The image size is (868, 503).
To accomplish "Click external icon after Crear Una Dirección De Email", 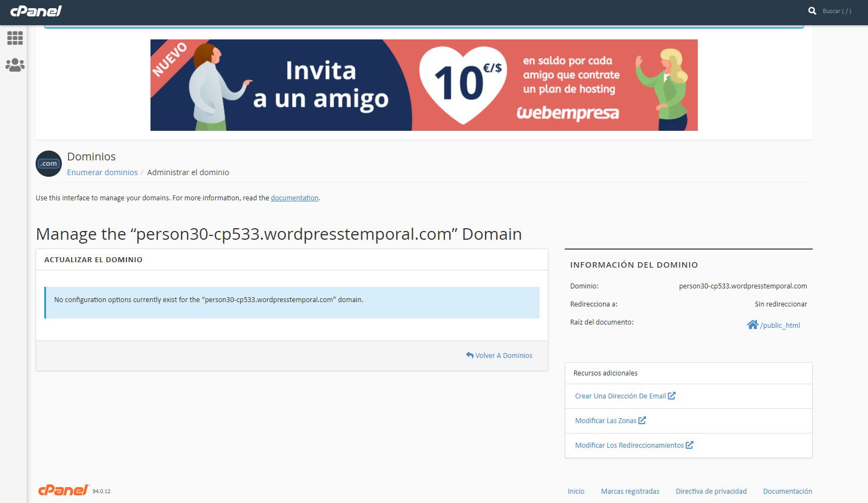I will click(672, 396).
